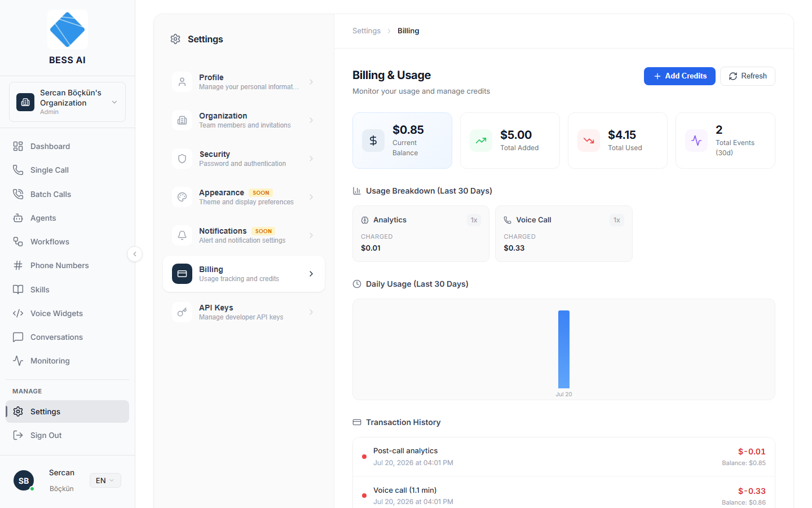Viewport: 812px width, 508px height.
Task: Expand Notifications row chevron
Action: (x=311, y=235)
